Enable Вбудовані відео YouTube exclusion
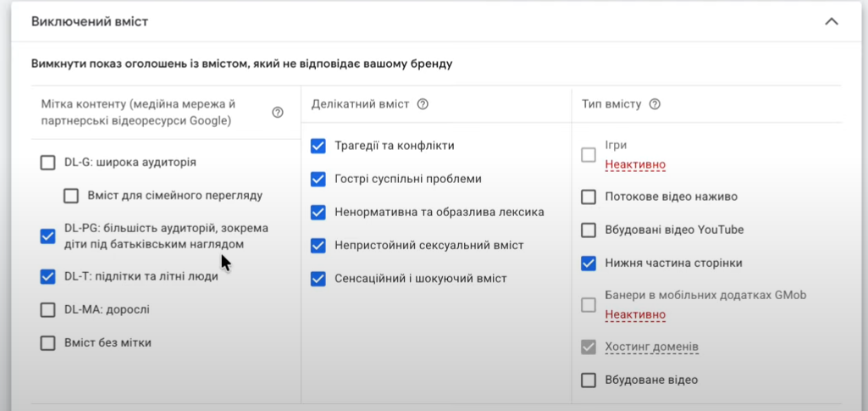Image resolution: width=868 pixels, height=411 pixels. click(x=589, y=230)
